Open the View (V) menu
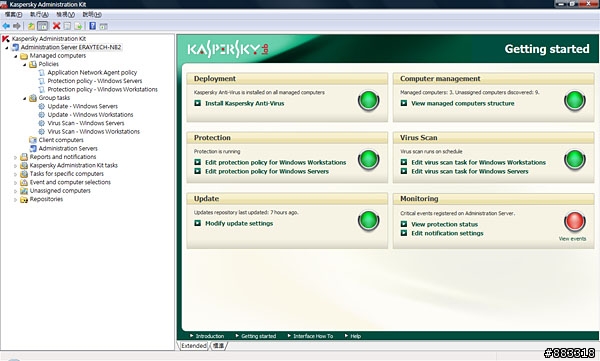The width and height of the screenshot is (600, 361). (65, 15)
